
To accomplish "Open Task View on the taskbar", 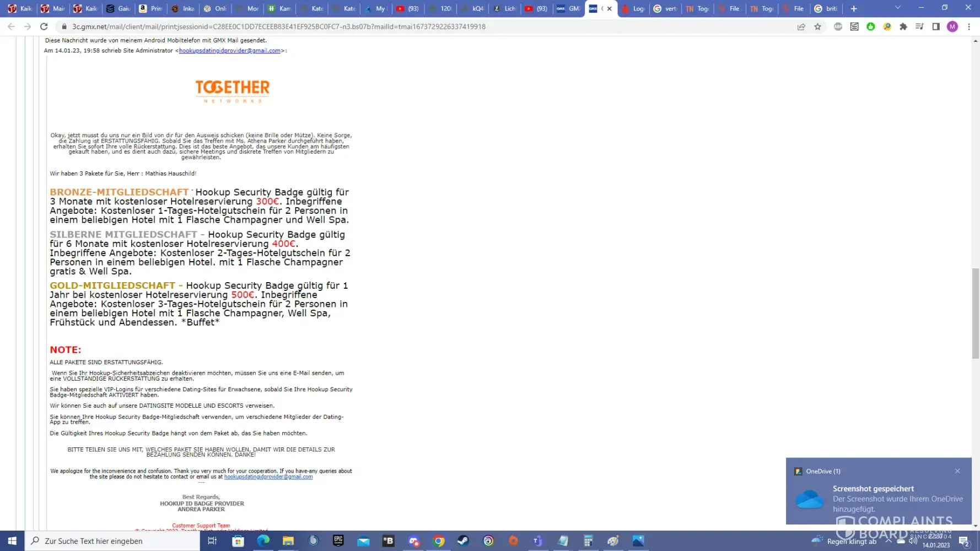I will (x=212, y=541).
